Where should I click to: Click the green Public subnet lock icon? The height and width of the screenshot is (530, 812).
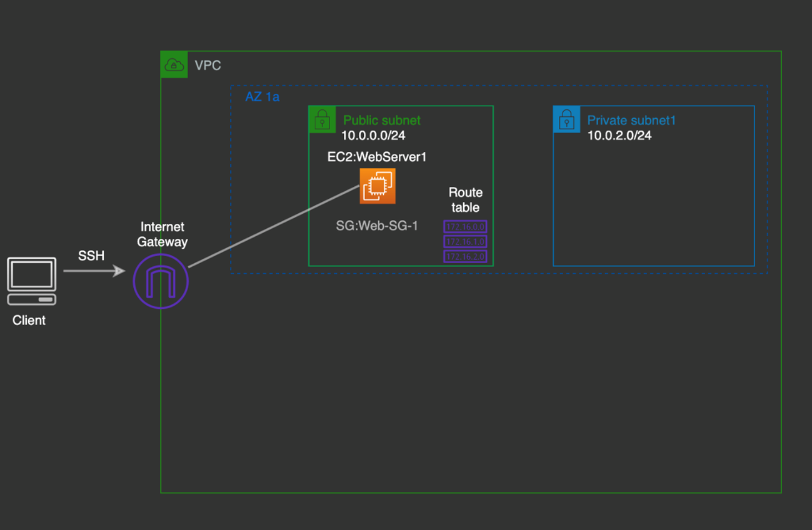point(323,119)
